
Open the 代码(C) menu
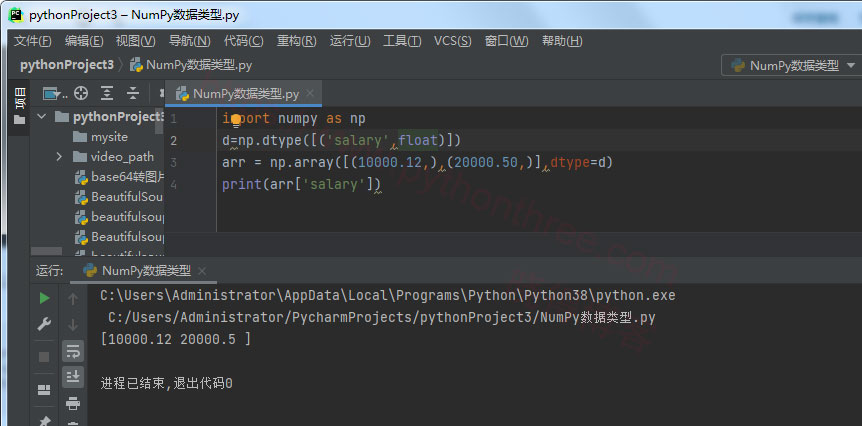click(x=244, y=41)
